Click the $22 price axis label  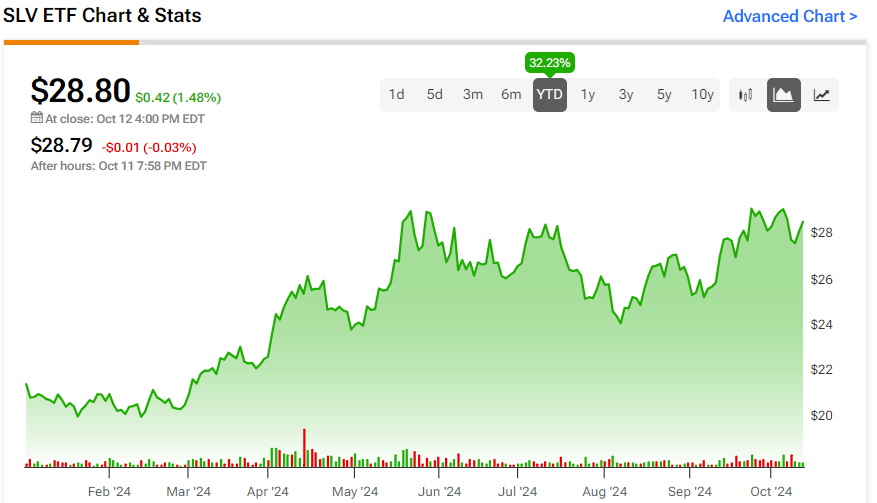pos(822,370)
